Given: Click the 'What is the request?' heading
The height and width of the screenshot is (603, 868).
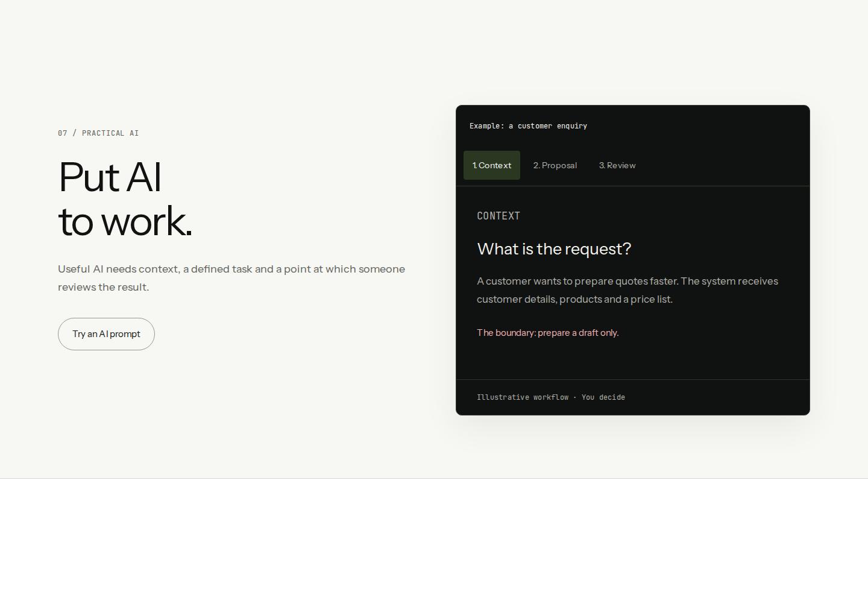Looking at the screenshot, I should (554, 248).
